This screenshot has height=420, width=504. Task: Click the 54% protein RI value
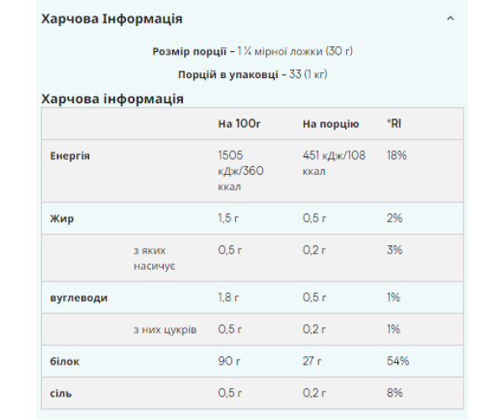pyautogui.click(x=398, y=361)
